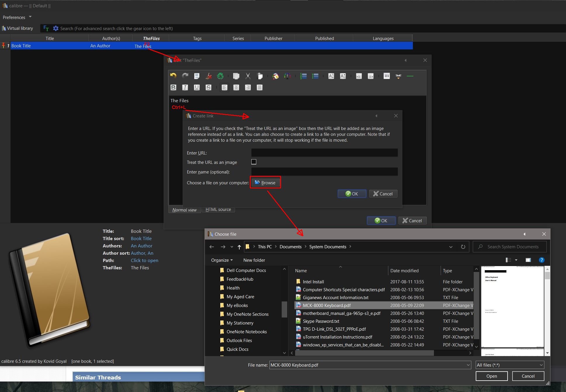This screenshot has height=392, width=566.
Task: Click the remove formatting broom icon
Action: point(208,76)
